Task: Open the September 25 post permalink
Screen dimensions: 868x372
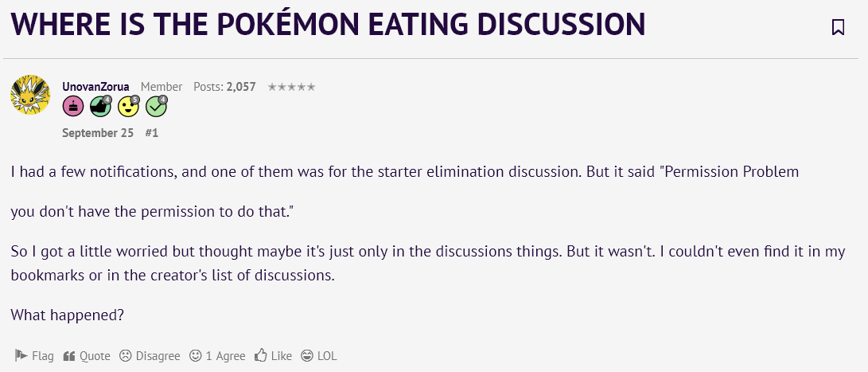Action: (98, 133)
